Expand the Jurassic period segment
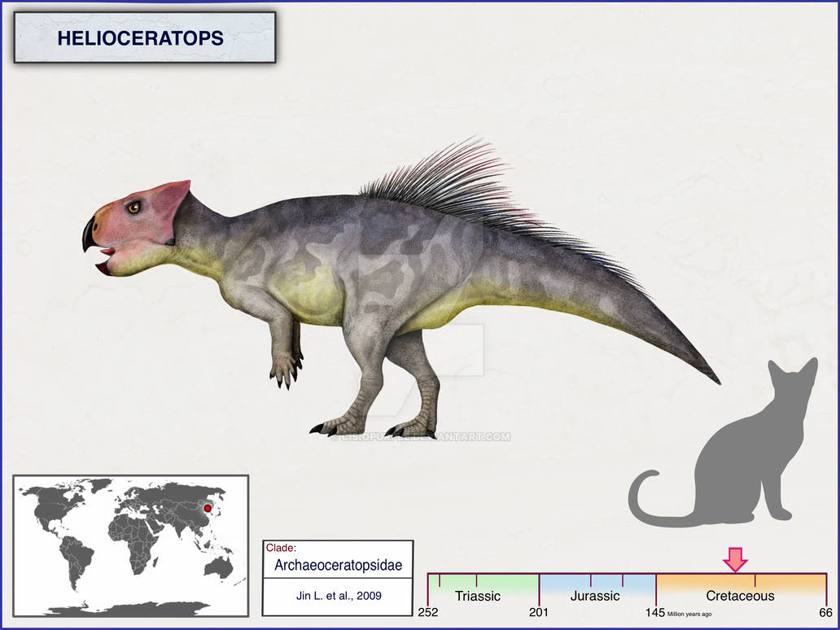 (595, 597)
